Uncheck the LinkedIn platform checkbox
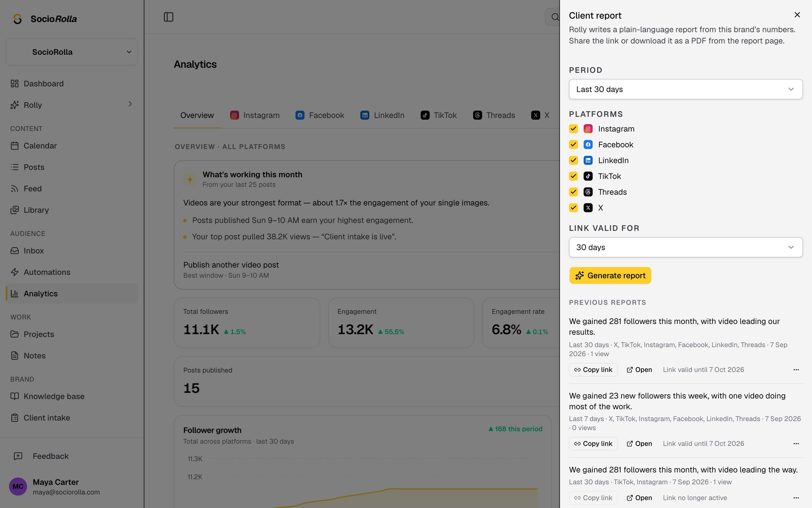The image size is (812, 508). click(x=573, y=160)
